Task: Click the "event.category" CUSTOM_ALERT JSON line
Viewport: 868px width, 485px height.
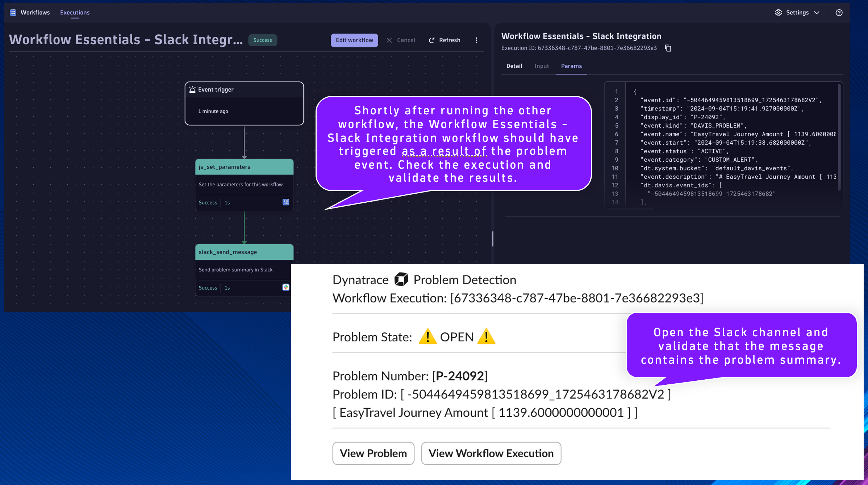Action: (699, 160)
